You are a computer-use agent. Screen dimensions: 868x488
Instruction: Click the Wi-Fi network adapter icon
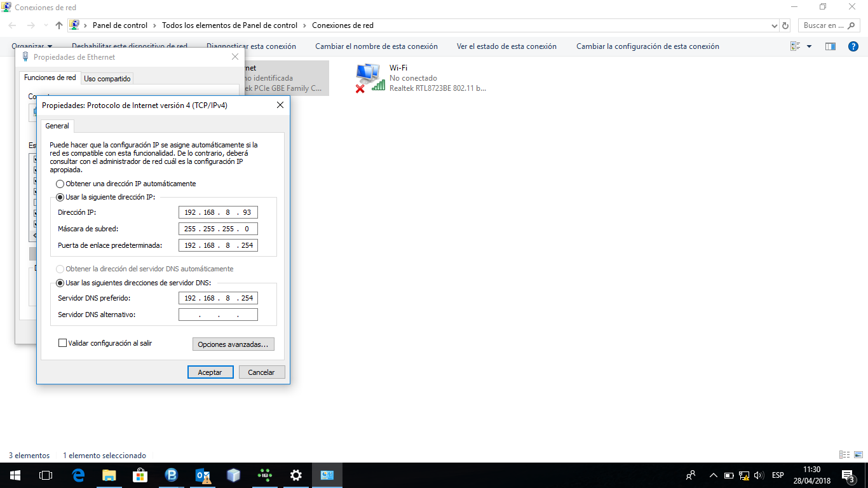point(370,78)
